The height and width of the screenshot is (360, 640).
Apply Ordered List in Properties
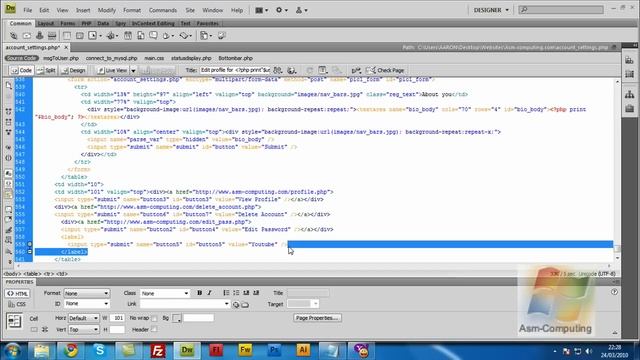pyautogui.click(x=236, y=293)
